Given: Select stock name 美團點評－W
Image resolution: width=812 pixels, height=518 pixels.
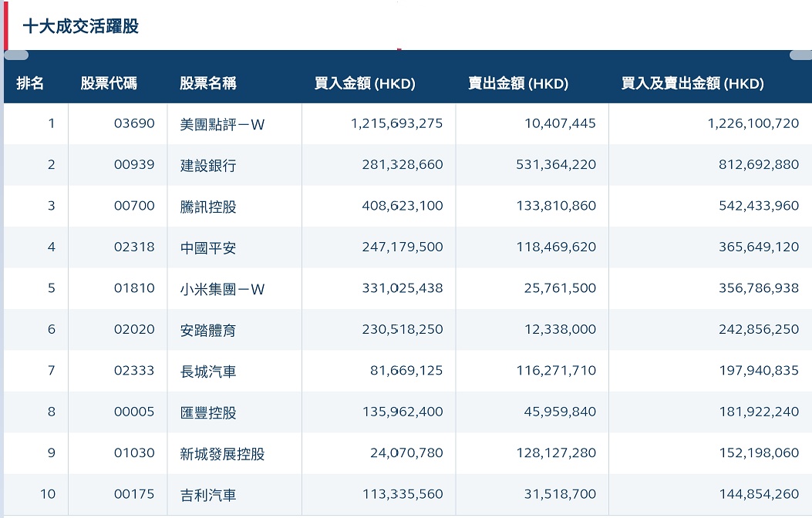Looking at the screenshot, I should [x=222, y=124].
